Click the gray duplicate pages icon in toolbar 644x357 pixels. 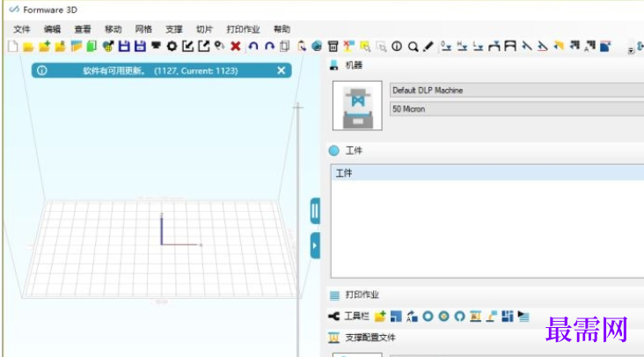click(x=284, y=47)
